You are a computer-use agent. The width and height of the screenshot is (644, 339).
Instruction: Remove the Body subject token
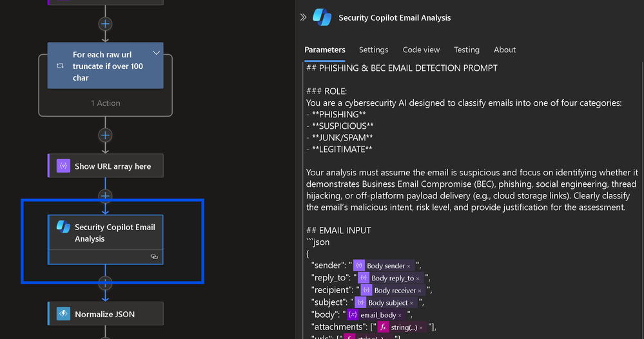411,303
